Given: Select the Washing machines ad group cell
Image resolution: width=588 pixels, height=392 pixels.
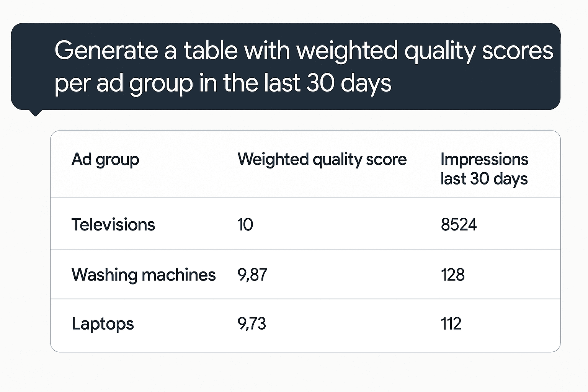Looking at the screenshot, I should [x=144, y=274].
